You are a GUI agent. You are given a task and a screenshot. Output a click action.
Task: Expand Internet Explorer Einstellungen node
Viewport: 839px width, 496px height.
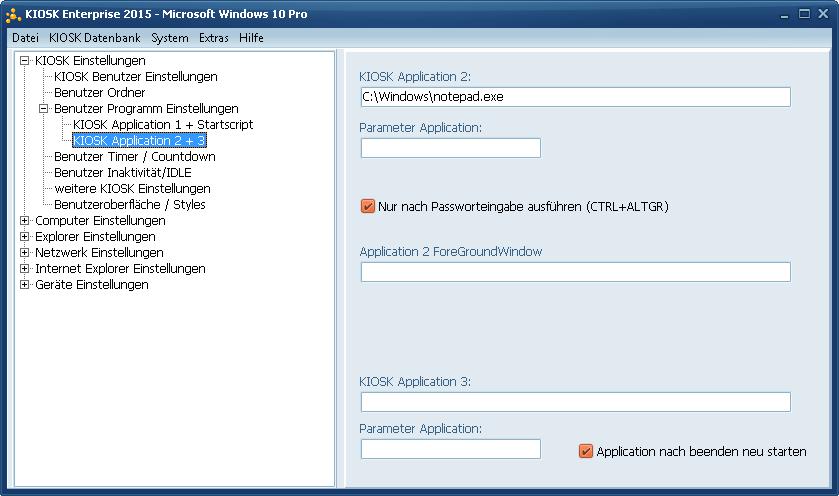coord(24,269)
